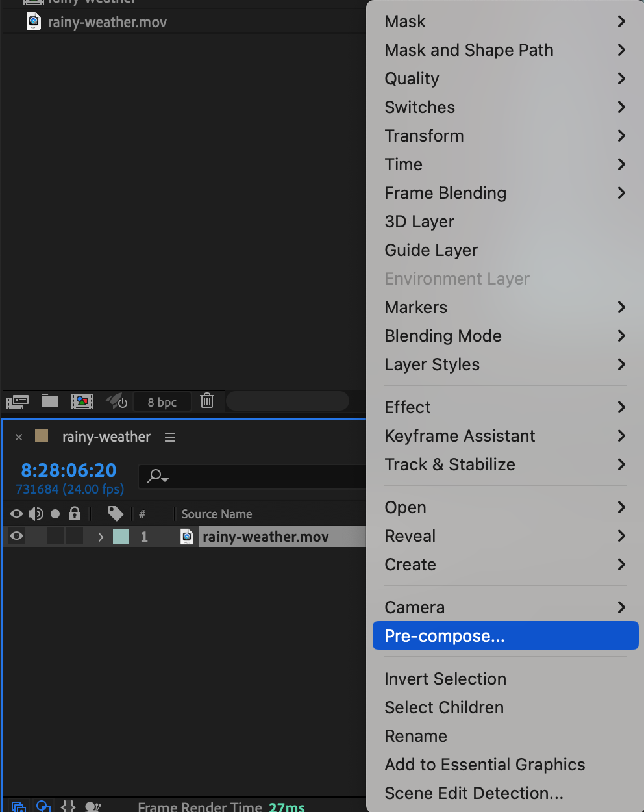Select Scene Edit Detection... menu item

click(474, 793)
